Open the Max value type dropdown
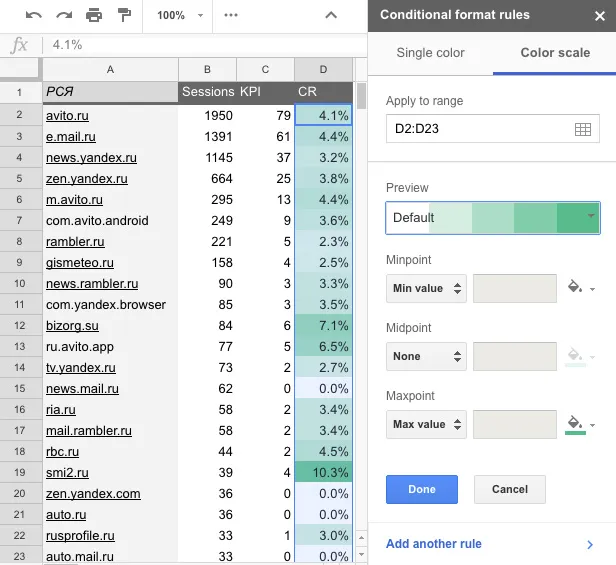616x565 pixels. click(426, 424)
